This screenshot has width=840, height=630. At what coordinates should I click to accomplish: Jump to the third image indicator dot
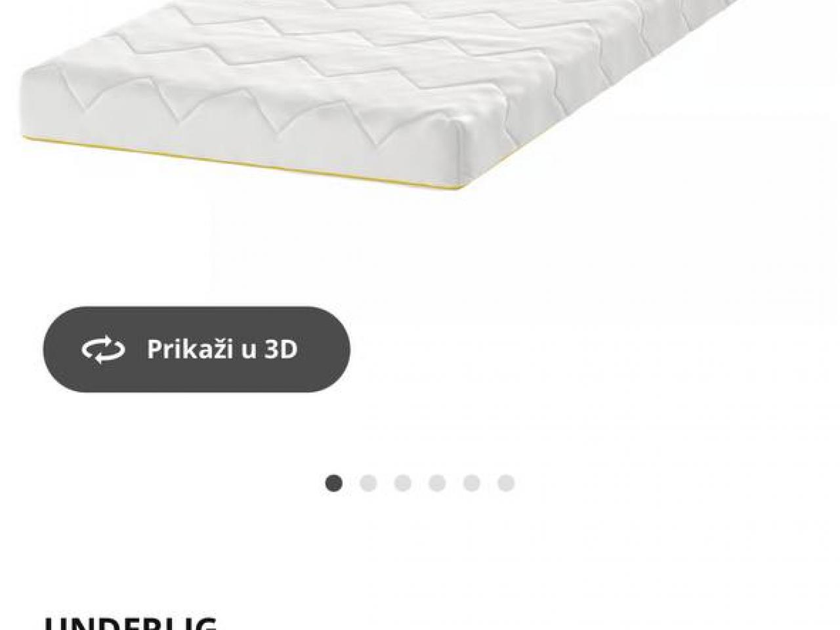[402, 484]
